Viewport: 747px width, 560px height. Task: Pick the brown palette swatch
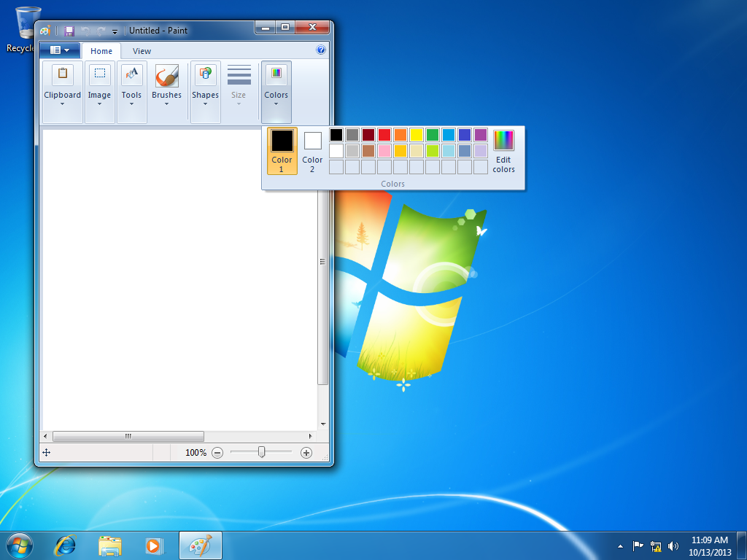pyautogui.click(x=368, y=151)
